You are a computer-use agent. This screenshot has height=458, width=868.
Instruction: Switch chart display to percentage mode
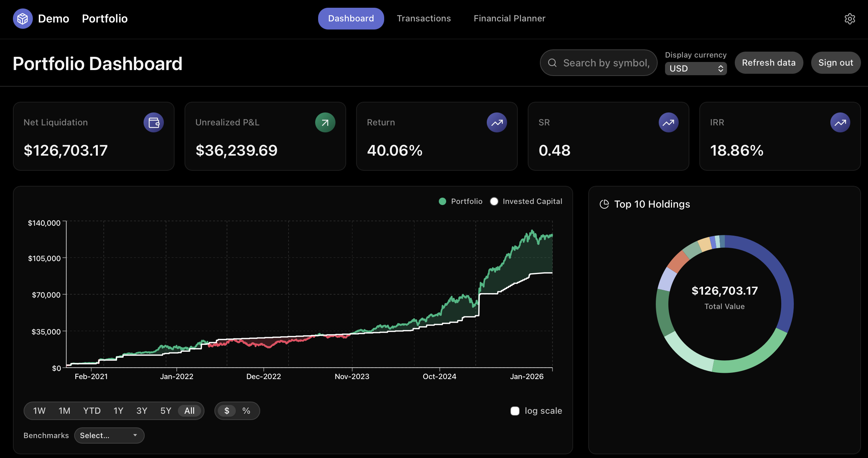pos(246,410)
